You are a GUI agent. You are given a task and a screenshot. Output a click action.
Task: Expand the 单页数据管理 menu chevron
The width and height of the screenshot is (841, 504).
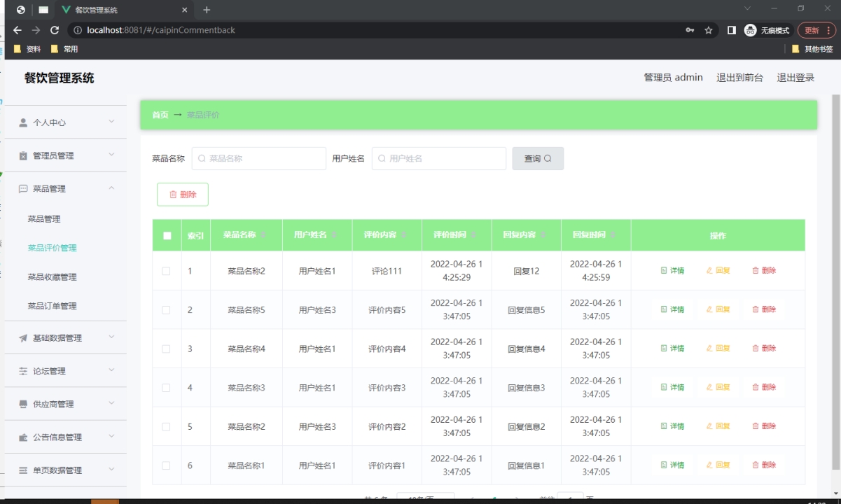[111, 470]
